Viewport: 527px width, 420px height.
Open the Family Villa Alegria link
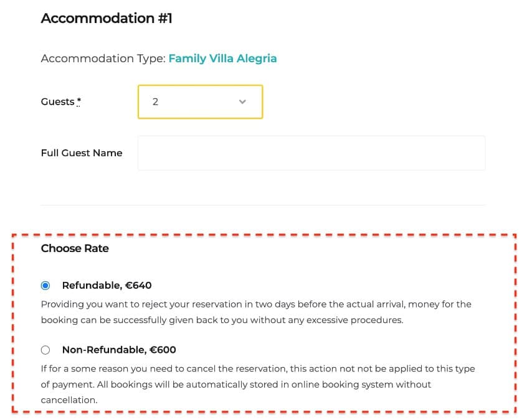click(x=222, y=58)
